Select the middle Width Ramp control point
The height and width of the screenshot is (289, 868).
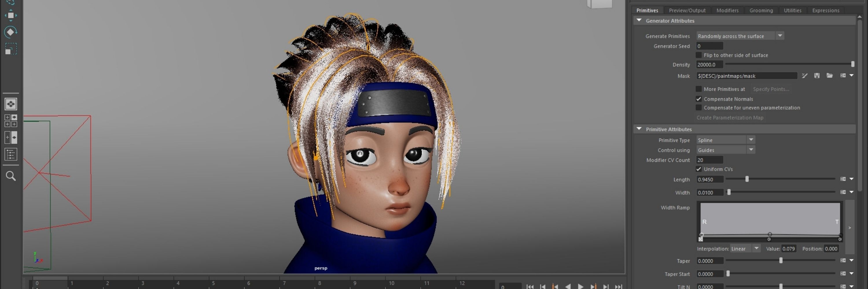click(770, 234)
